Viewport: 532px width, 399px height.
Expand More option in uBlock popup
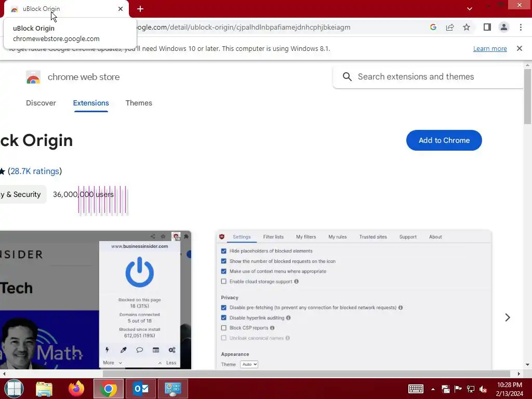click(x=112, y=363)
